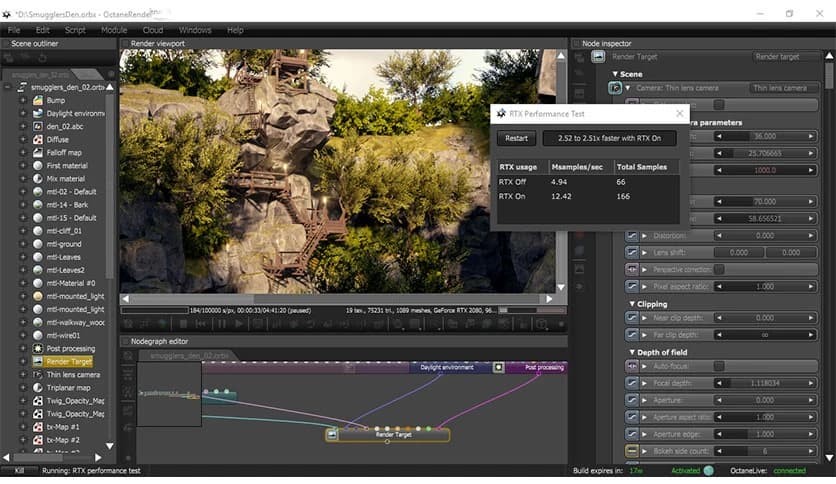Click the Perspective correction pin icon

(632, 269)
